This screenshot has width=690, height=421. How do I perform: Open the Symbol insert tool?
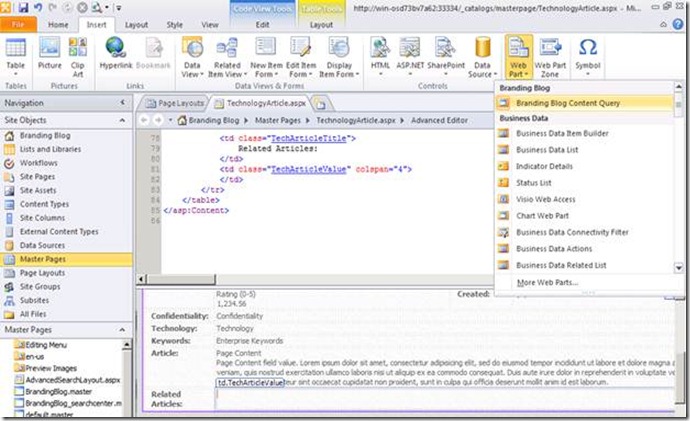pyautogui.click(x=589, y=54)
